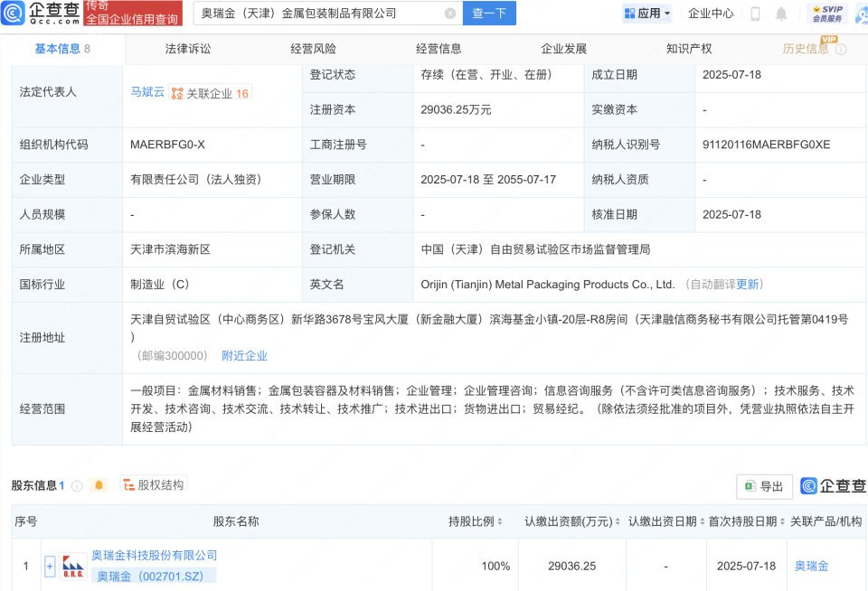Open stock tag 奥瑞金（002701.SZ）
Viewport: 868px width, 591px height.
154,576
